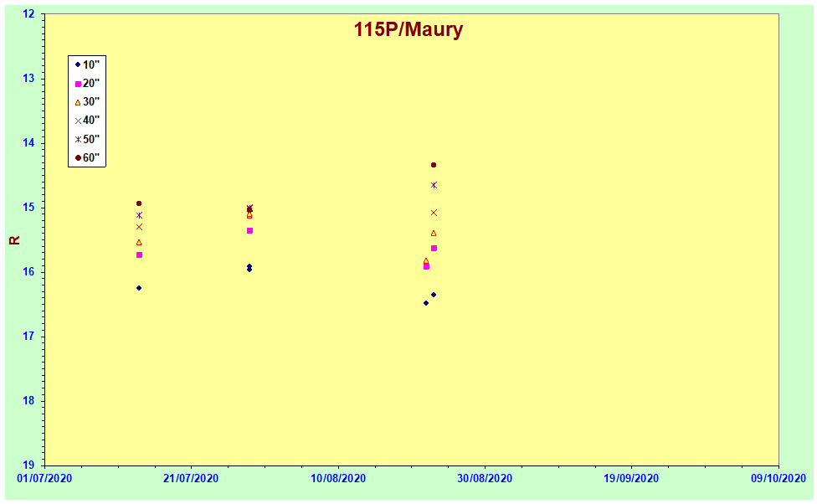
Task: Click the date label 10/08/2020
Action: coord(338,478)
